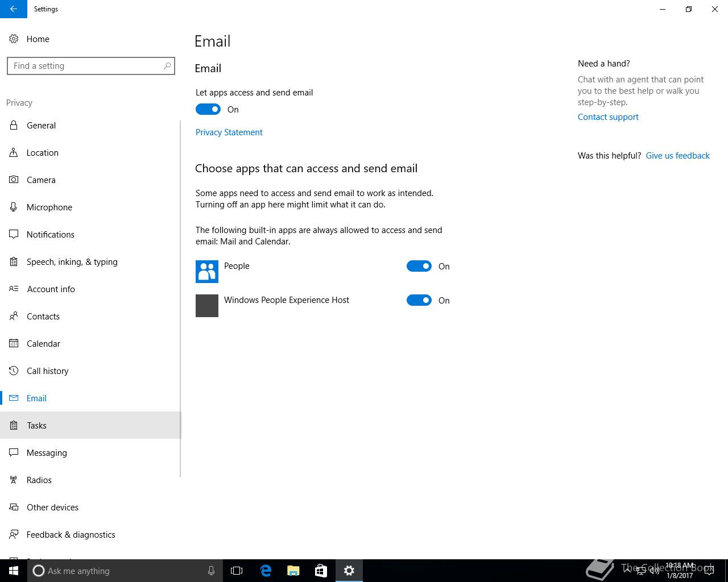Open File Explorer from taskbar
The width and height of the screenshot is (728, 582).
coord(293,571)
